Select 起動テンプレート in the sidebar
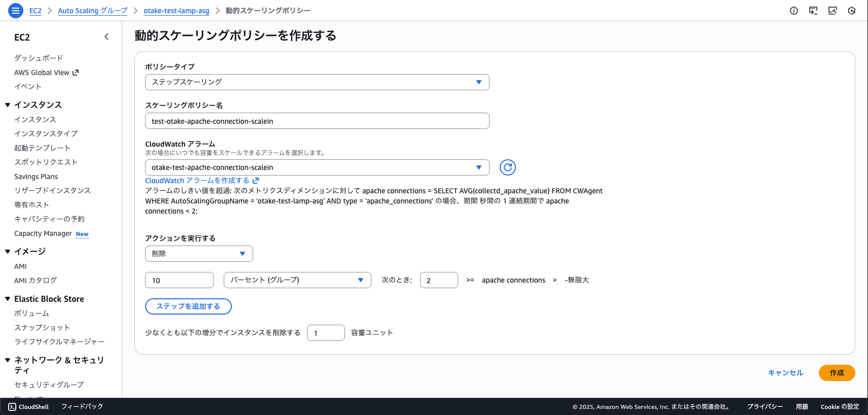868x415 pixels. point(42,148)
